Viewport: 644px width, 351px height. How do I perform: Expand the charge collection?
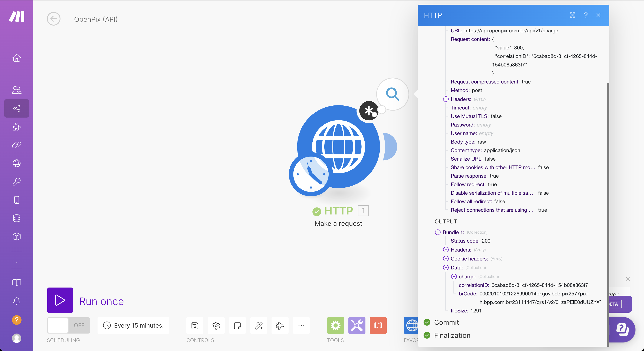coord(454,276)
